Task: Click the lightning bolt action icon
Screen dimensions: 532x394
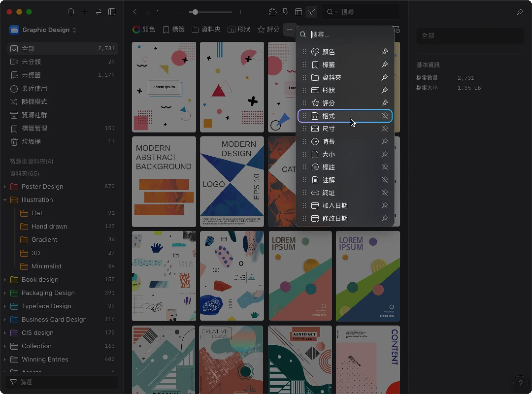Action: coord(285,12)
